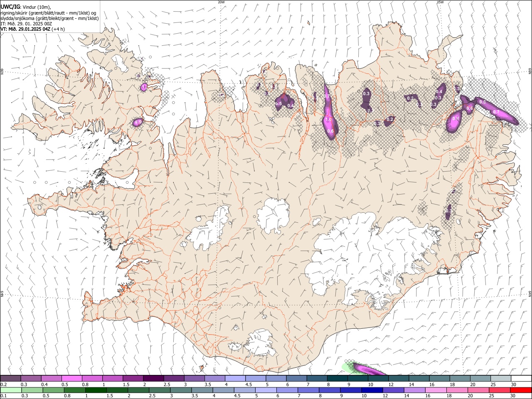Click the '0.2' precipitation value label on the map
The image size is (532, 399).
[390, 119]
